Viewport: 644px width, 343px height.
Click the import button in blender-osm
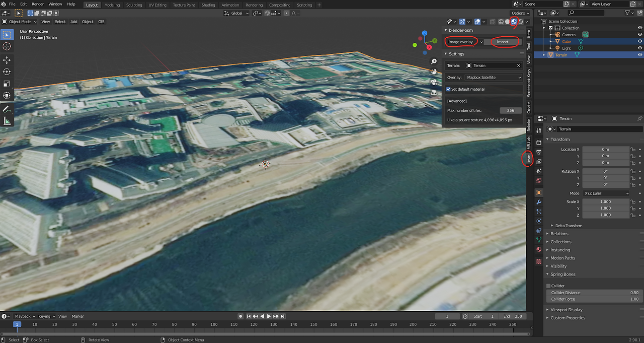pos(503,42)
